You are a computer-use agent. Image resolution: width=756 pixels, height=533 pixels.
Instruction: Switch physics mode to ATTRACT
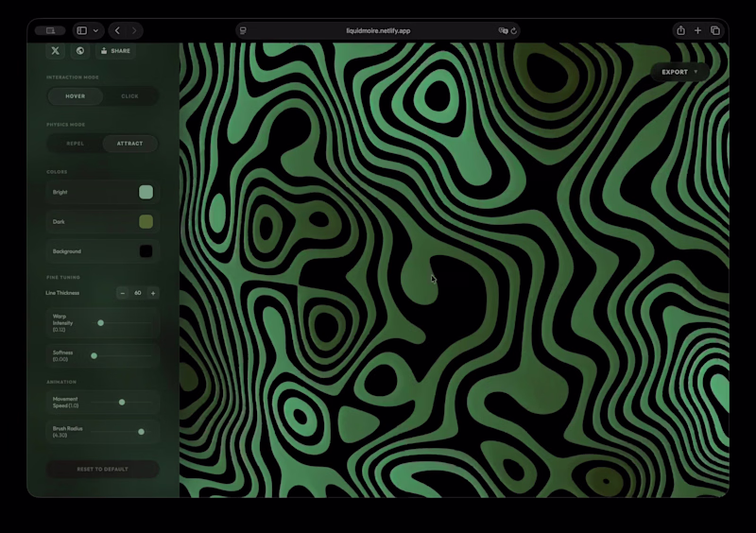(129, 144)
